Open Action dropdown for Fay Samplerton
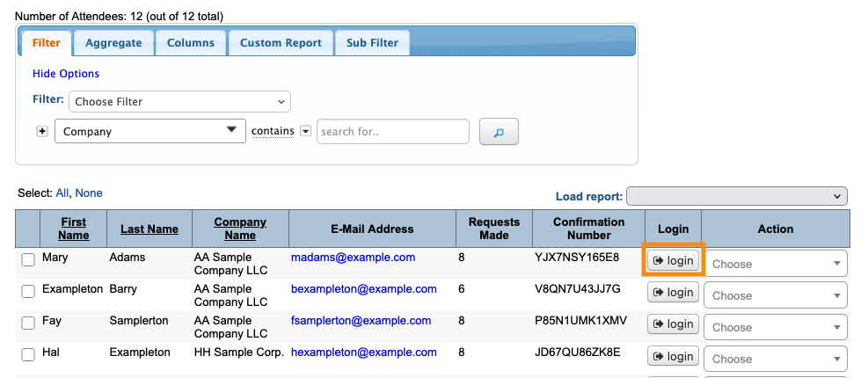 (x=775, y=326)
